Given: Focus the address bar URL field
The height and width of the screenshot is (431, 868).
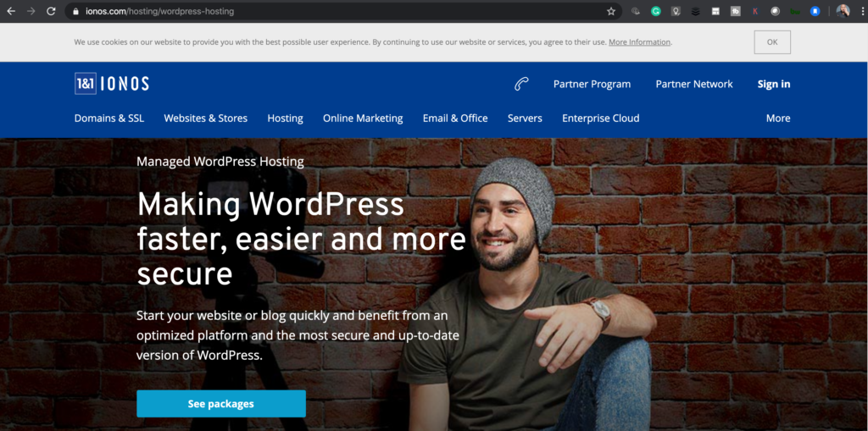Looking at the screenshot, I should click(x=343, y=11).
